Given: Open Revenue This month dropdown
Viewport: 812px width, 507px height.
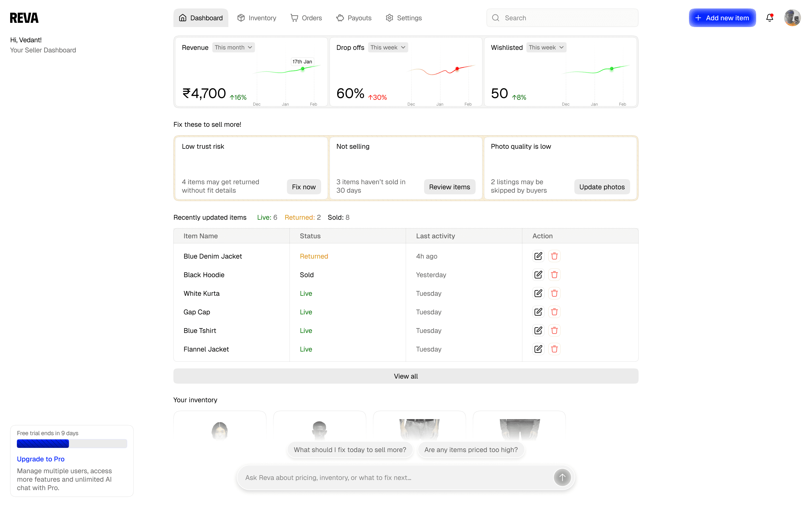Looking at the screenshot, I should 233,47.
